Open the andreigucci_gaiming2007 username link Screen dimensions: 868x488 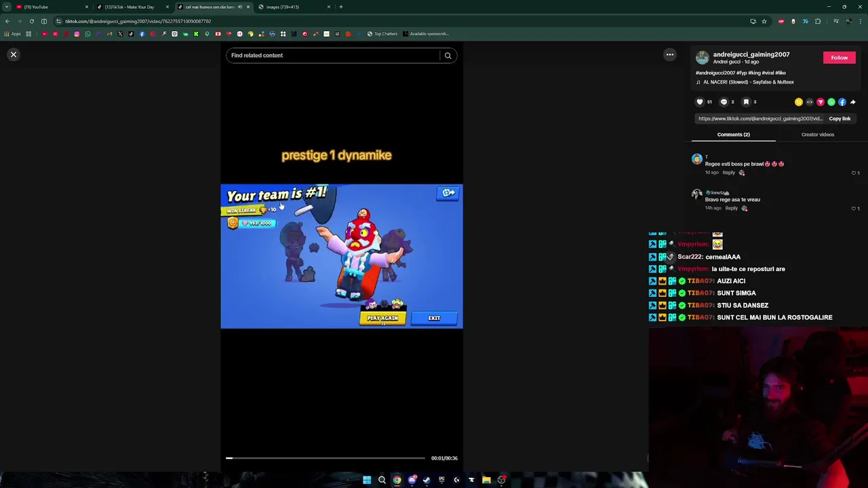[751, 54]
